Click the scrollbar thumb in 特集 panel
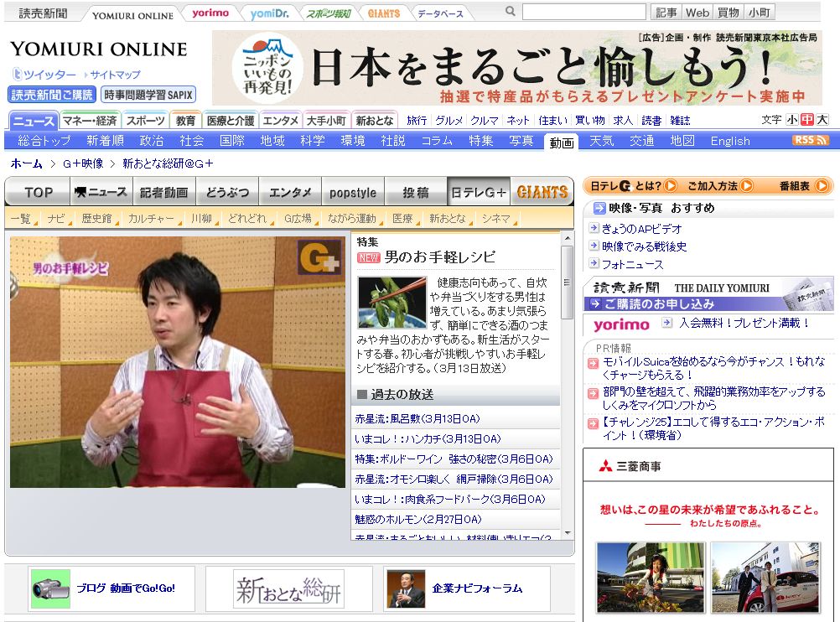Screen dimensions: 840x622 567,282
